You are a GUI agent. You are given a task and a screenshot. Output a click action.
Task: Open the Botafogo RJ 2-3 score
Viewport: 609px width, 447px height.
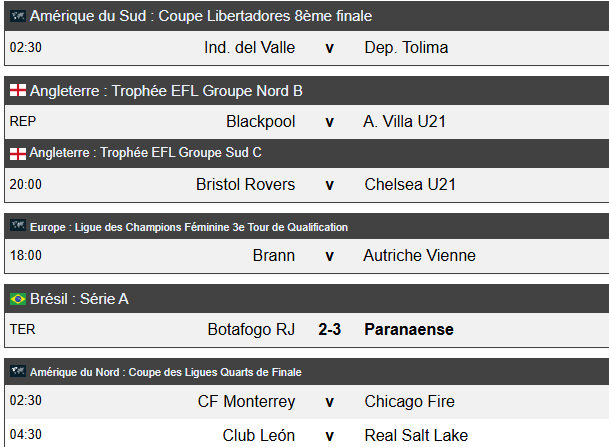pos(329,329)
